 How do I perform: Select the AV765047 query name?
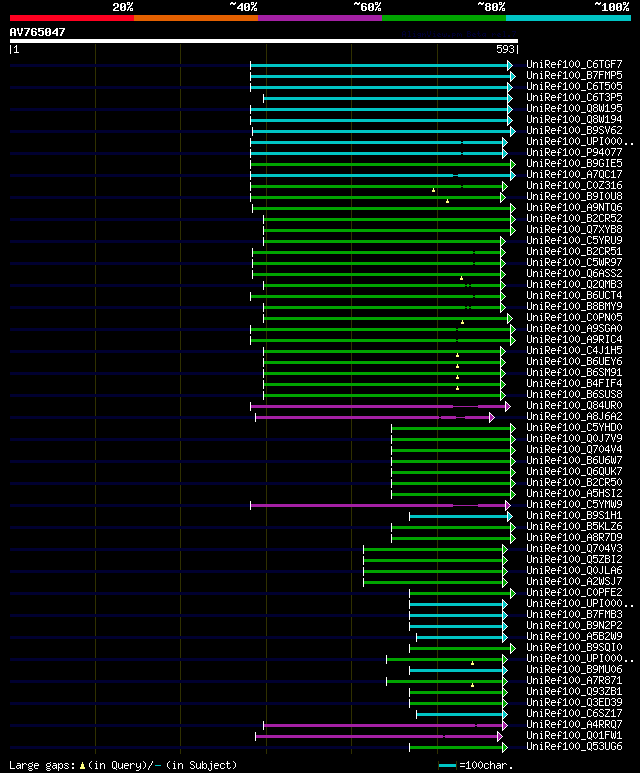click(x=37, y=32)
